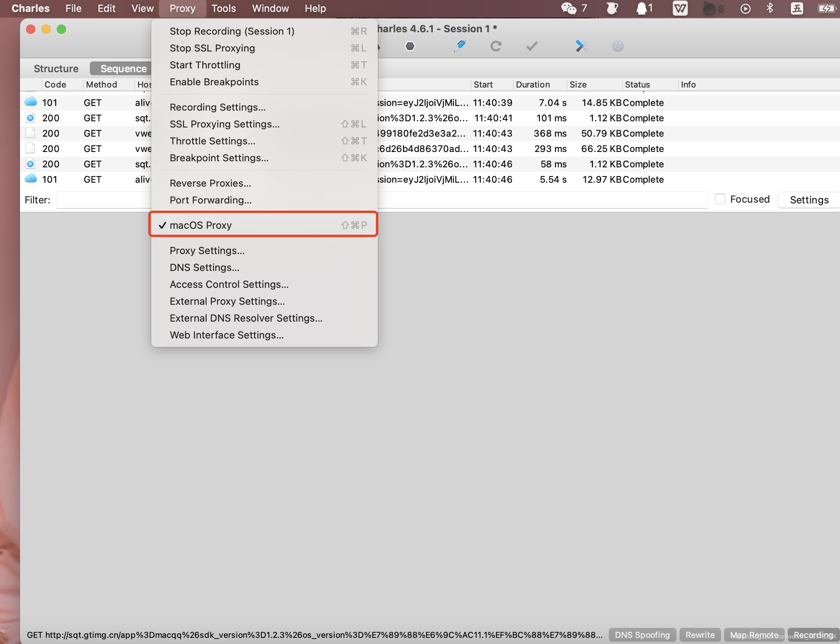The height and width of the screenshot is (644, 840).
Task: Select request row sized 66.25 KB
Action: [x=430, y=149]
